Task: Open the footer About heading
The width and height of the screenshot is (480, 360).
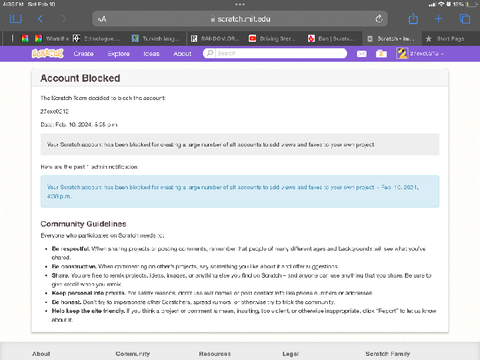Action: [41, 354]
